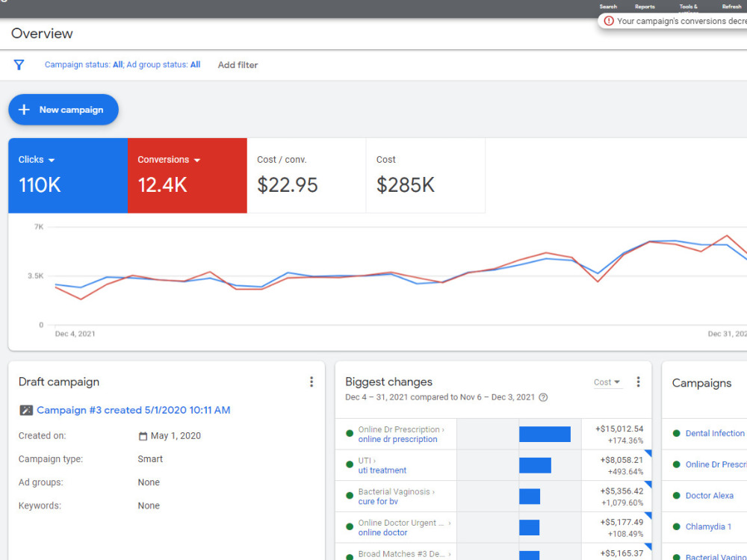Image resolution: width=747 pixels, height=560 pixels.
Task: Click the blue bar for online dr prescription
Action: click(x=545, y=435)
